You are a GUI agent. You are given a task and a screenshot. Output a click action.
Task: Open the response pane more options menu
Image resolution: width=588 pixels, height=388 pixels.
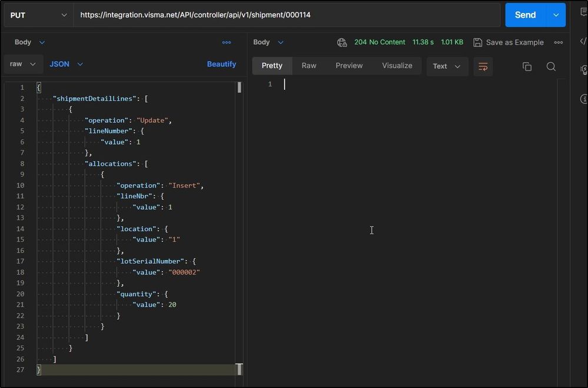[x=559, y=42]
